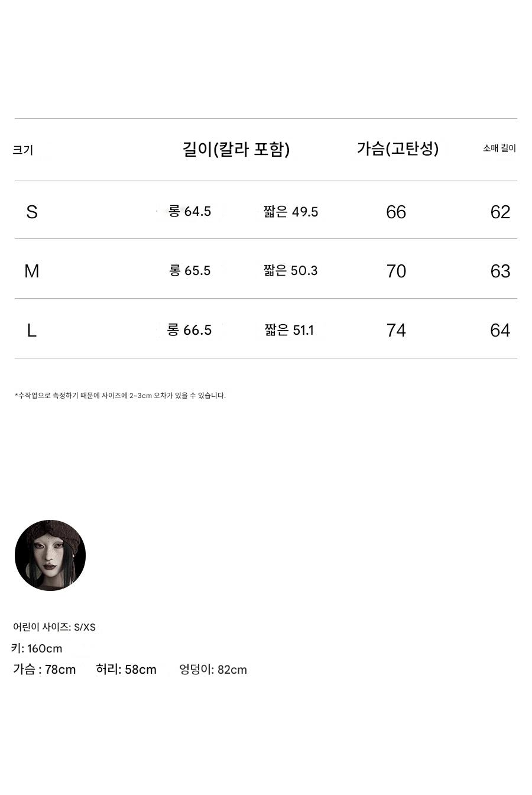Select the 길이(칼라 포함) header
The width and height of the screenshot is (532, 795).
(x=236, y=149)
